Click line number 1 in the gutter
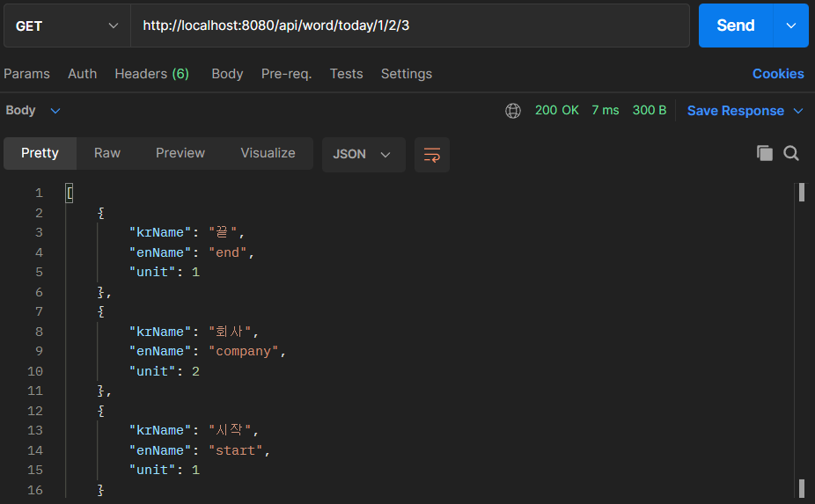815x504 pixels. (x=39, y=194)
